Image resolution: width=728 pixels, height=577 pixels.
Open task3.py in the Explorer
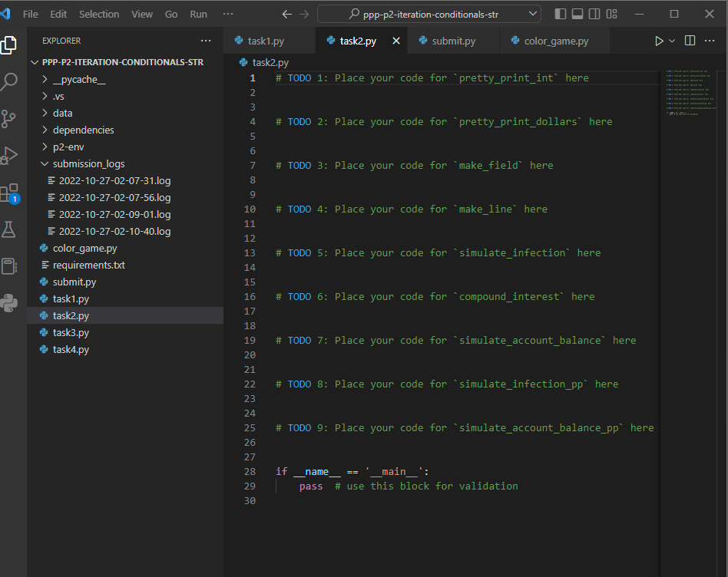pos(71,332)
